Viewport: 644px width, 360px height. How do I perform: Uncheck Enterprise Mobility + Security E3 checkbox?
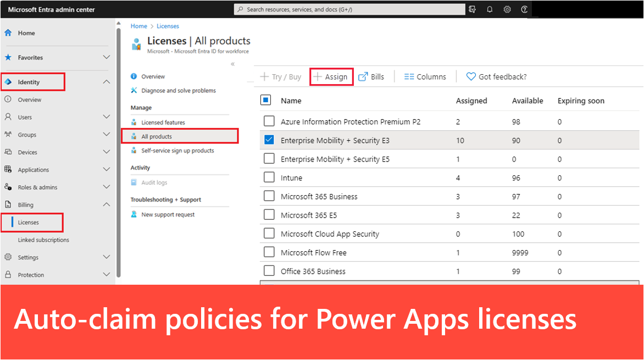(x=269, y=140)
